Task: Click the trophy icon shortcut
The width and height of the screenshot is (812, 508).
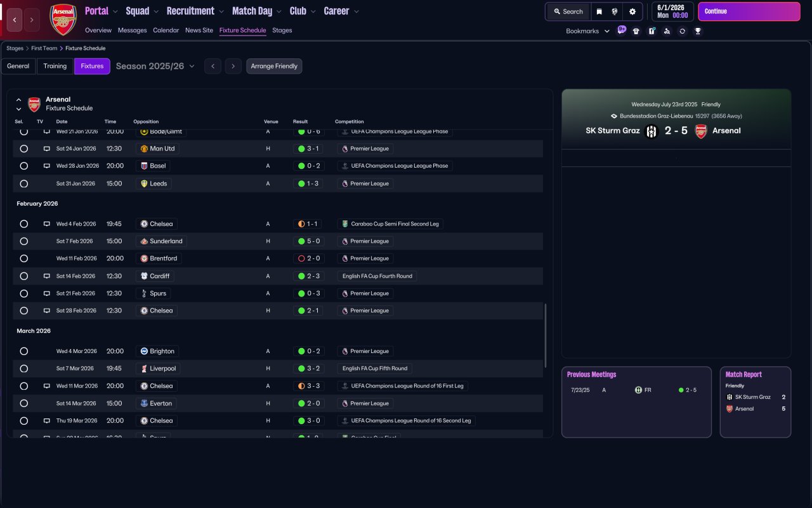Action: 698,31
